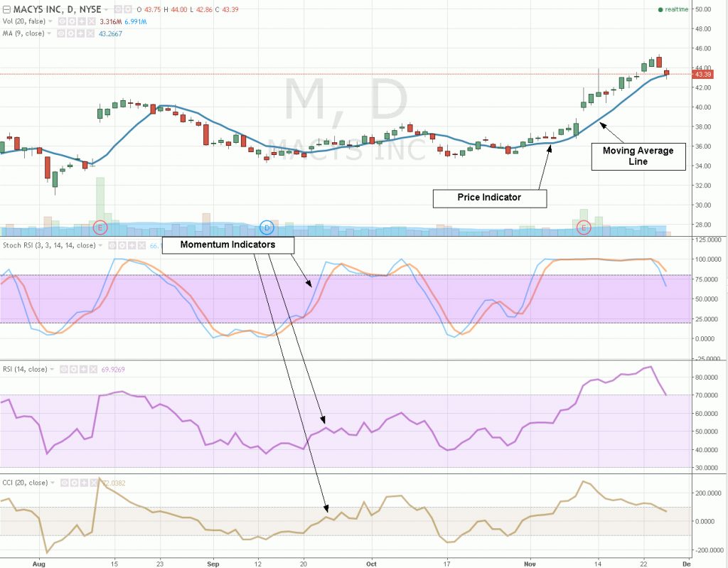The height and width of the screenshot is (568, 728).
Task: Collapse the MACYS INC legend with the minus box
Action: pyautogui.click(x=6, y=9)
